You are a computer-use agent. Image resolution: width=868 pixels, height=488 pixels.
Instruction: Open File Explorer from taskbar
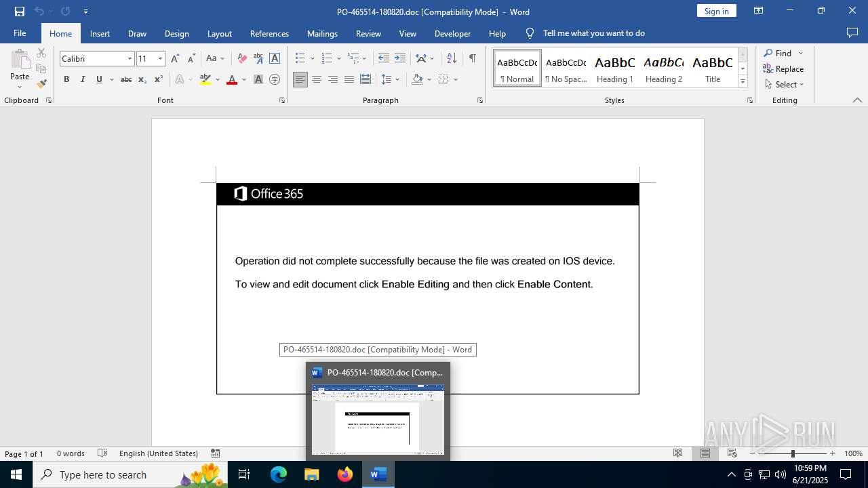(x=312, y=474)
